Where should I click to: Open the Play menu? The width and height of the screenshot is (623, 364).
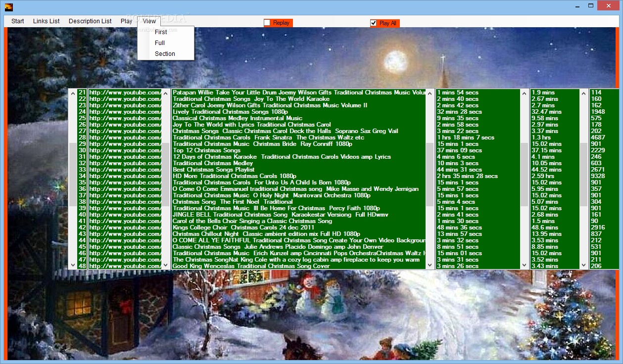[x=126, y=21]
